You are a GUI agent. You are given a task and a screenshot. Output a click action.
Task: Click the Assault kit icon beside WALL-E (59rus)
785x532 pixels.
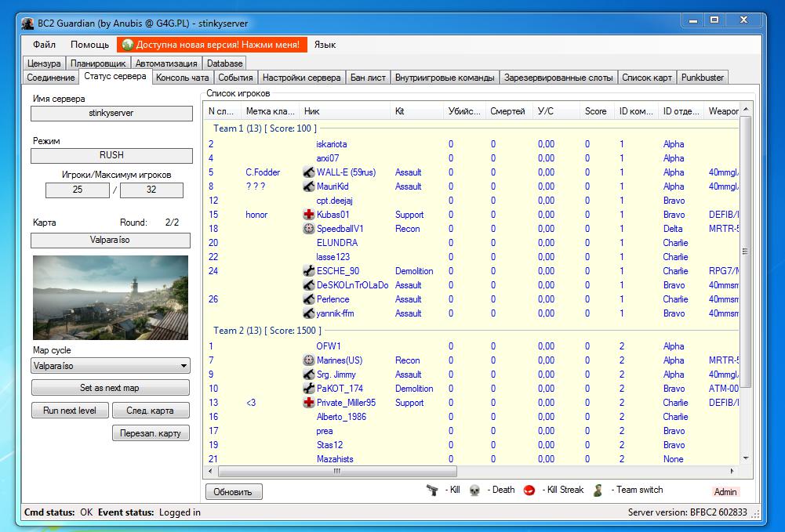pos(309,172)
